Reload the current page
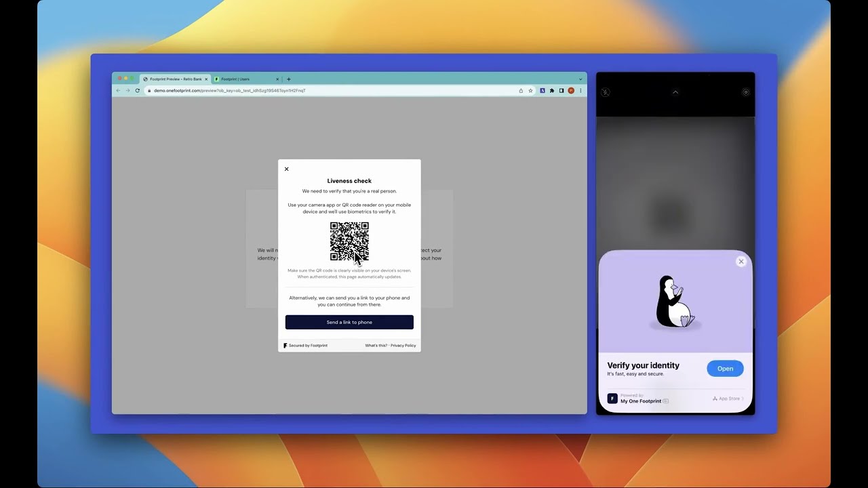The height and width of the screenshot is (488, 868). (x=138, y=90)
